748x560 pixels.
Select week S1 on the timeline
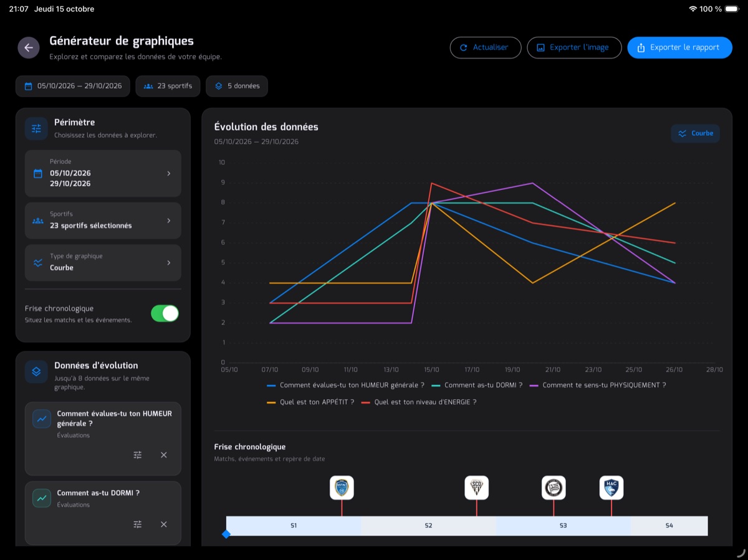pyautogui.click(x=294, y=526)
